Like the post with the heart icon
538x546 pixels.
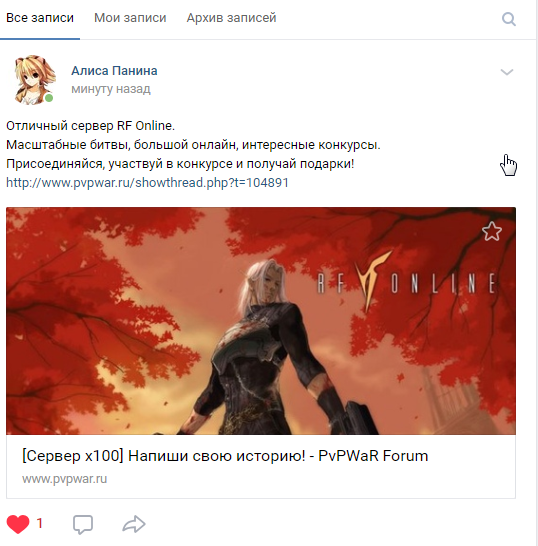point(18,524)
